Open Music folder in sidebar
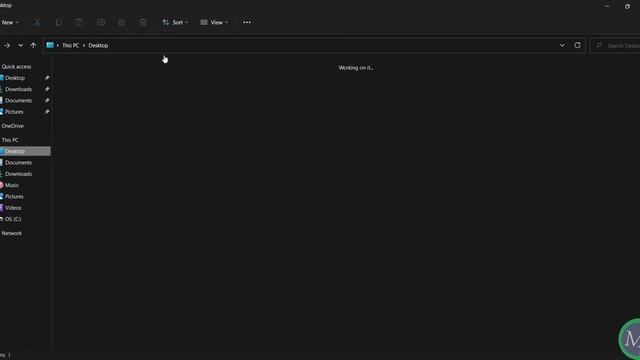Image resolution: width=640 pixels, height=360 pixels. tap(12, 185)
